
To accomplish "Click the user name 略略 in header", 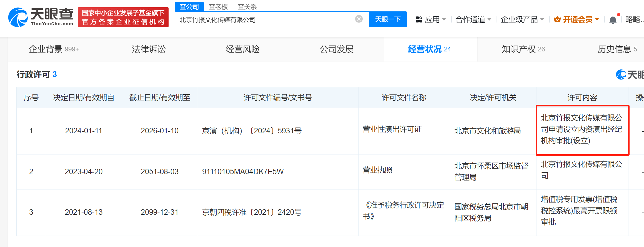I will click(x=634, y=19).
